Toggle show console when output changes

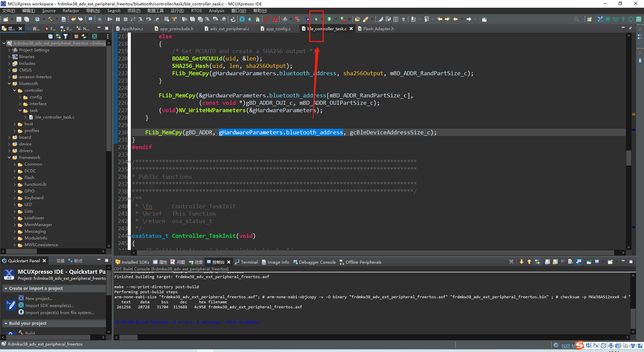579,262
